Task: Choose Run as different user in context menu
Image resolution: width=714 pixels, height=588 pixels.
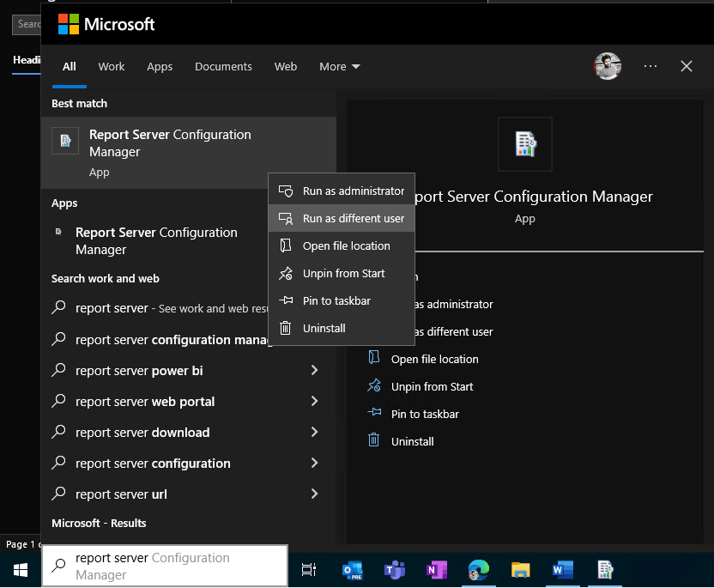Action: pyautogui.click(x=342, y=219)
